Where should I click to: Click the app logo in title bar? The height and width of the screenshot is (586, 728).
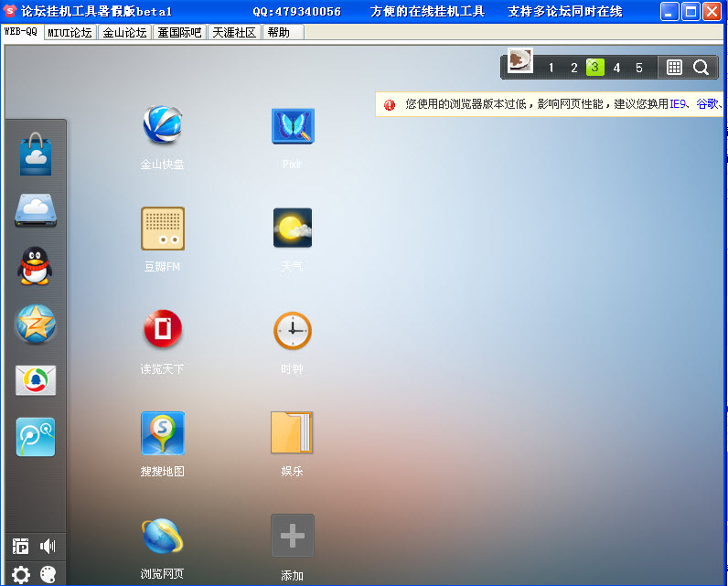[9, 11]
